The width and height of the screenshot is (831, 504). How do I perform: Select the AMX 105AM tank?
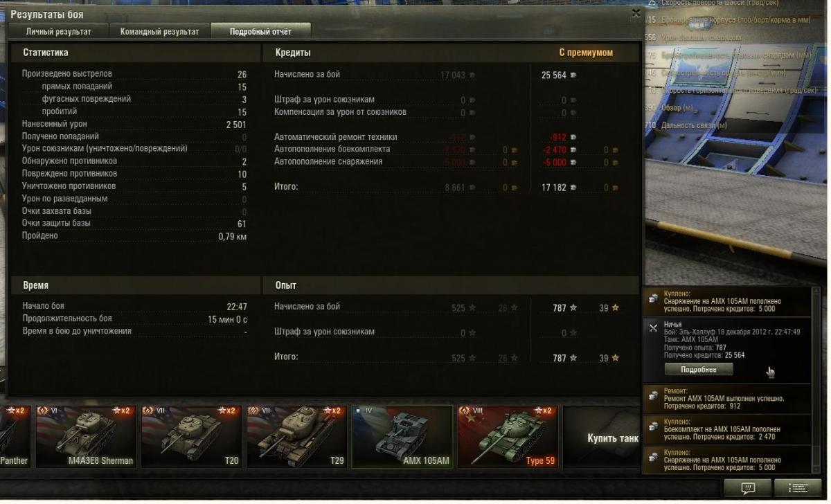402,437
